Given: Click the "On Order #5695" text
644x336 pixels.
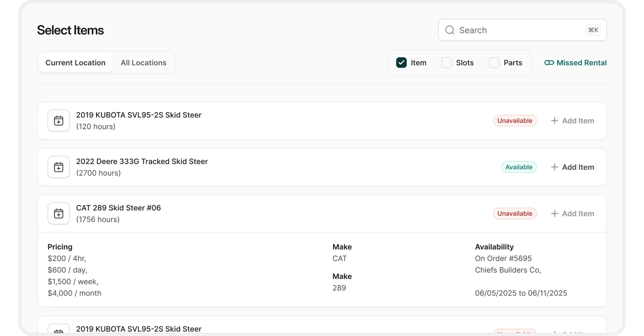Looking at the screenshot, I should point(503,259).
